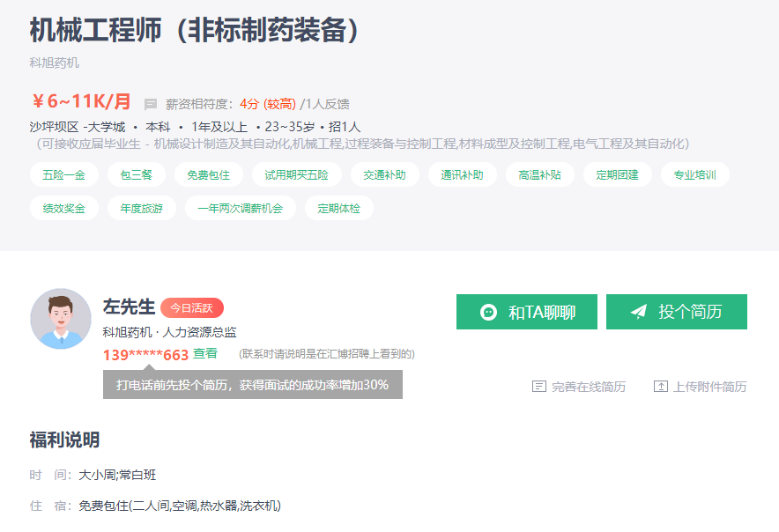This screenshot has height=532, width=779.
Task: Select the 包三餐 benefit tag
Action: pyautogui.click(x=136, y=175)
